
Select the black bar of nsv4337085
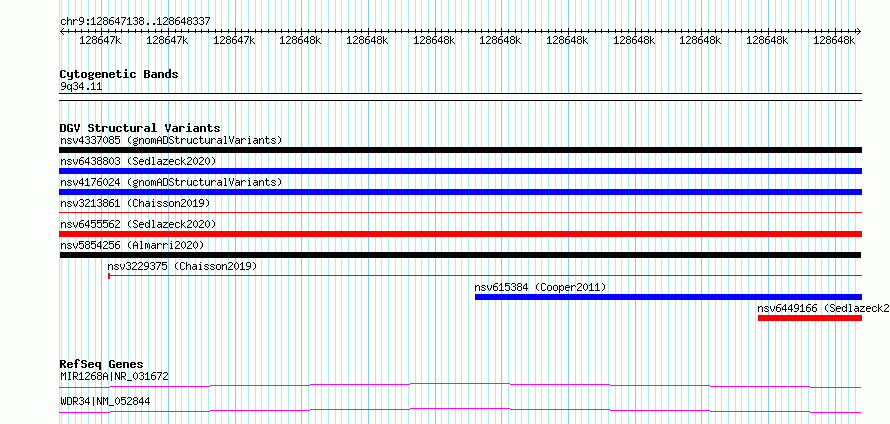(460, 150)
